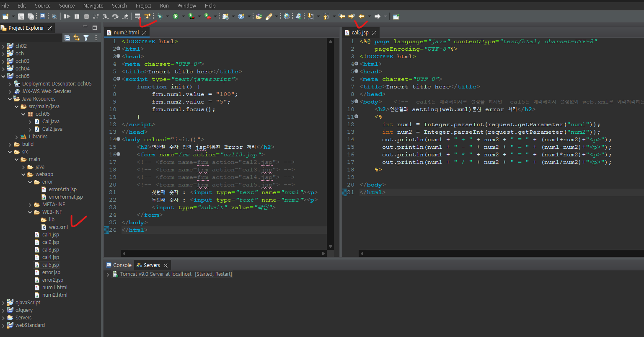Viewport: 644px width, 337px height.
Task: Toggle Link with Editor in Project Explorer
Action: [76, 37]
